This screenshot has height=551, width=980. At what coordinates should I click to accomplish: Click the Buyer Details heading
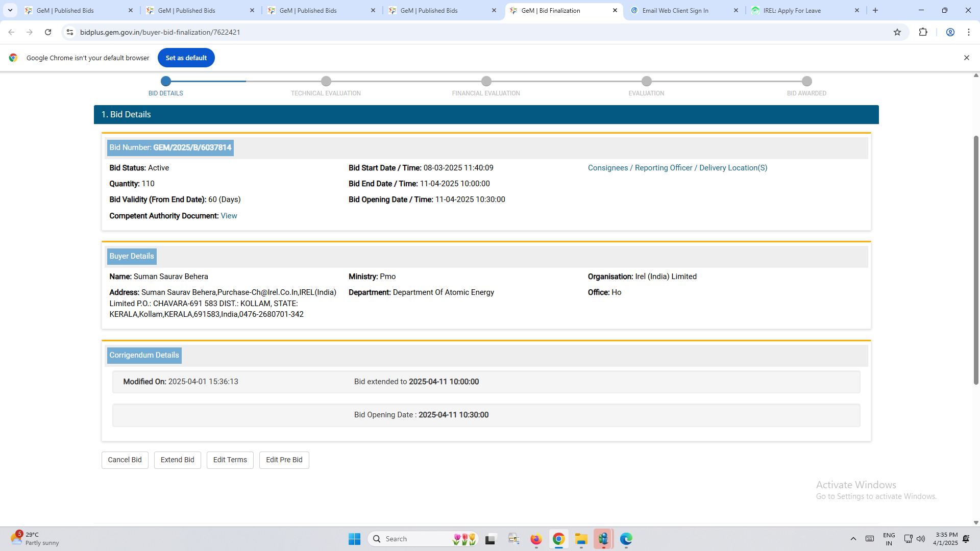coord(132,256)
